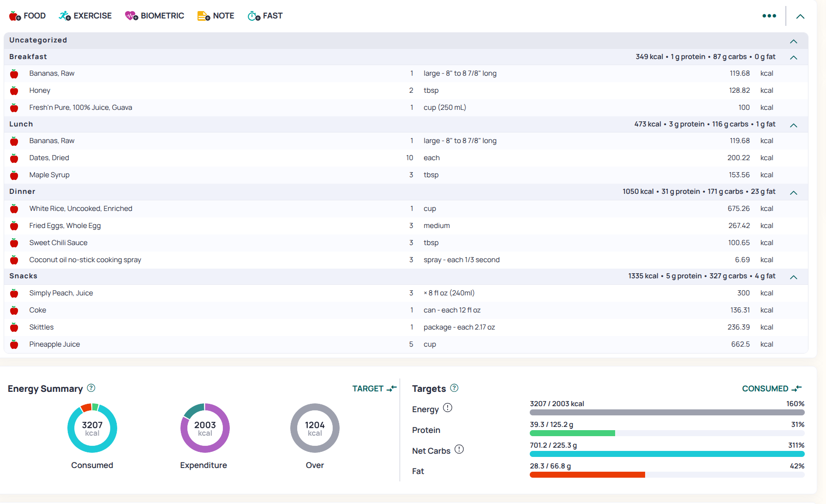
Task: Collapse the Dinner section chevron
Action: 794,193
